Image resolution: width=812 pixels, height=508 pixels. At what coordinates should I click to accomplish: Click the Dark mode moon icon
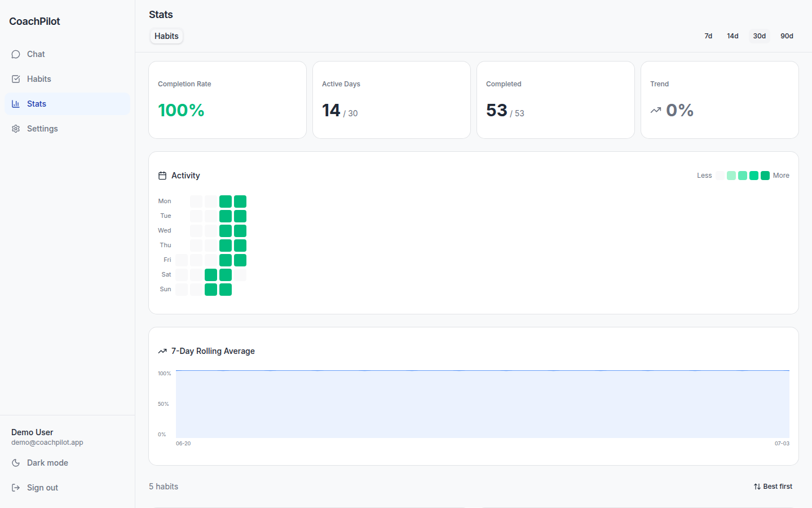16,463
